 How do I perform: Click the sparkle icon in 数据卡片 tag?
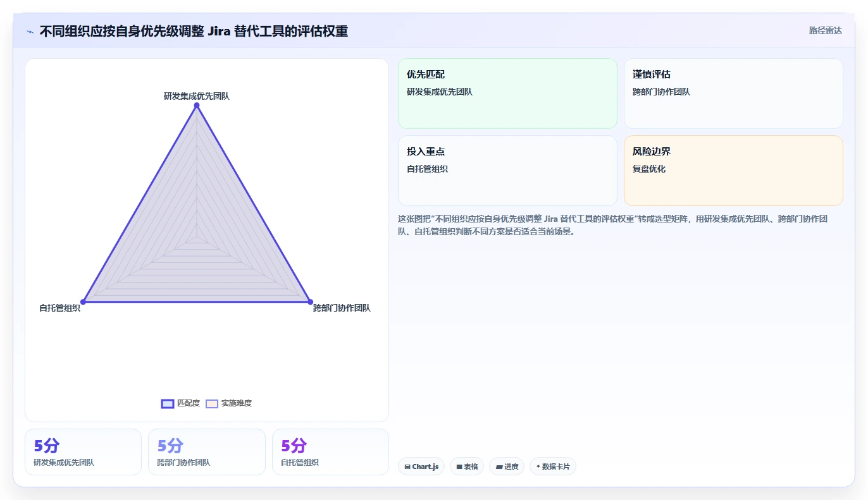538,466
